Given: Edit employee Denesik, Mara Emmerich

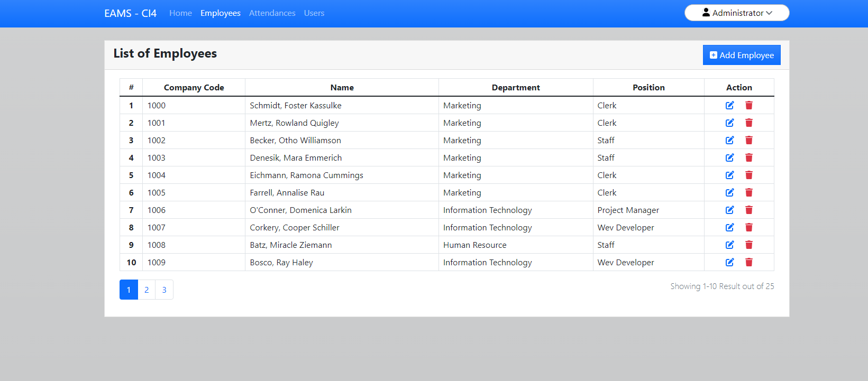Looking at the screenshot, I should 729,157.
